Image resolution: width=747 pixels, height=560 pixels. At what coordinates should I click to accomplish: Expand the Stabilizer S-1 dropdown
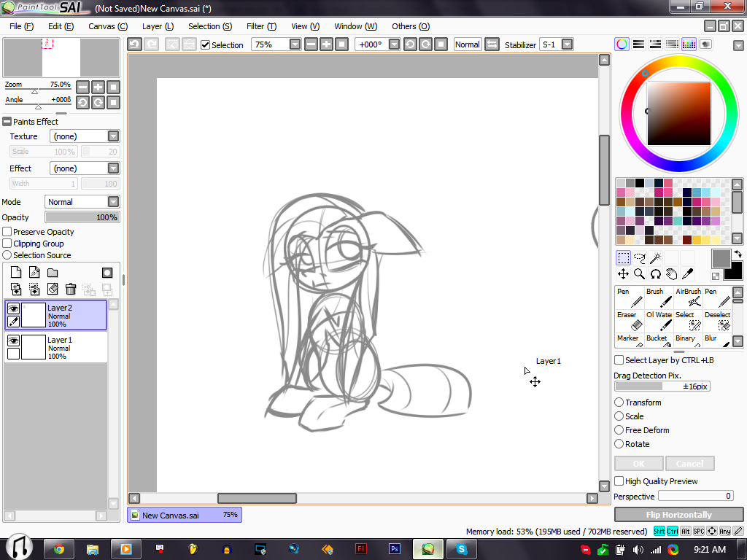click(x=566, y=44)
